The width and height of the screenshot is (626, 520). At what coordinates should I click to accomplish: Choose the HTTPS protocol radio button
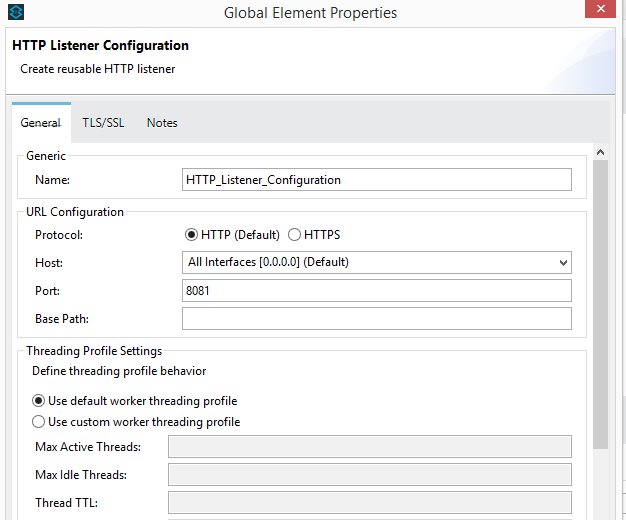tap(295, 235)
